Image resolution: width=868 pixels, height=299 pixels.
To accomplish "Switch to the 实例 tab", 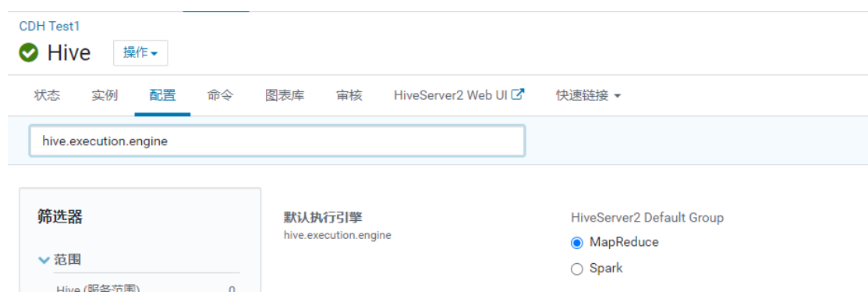I will tap(105, 95).
